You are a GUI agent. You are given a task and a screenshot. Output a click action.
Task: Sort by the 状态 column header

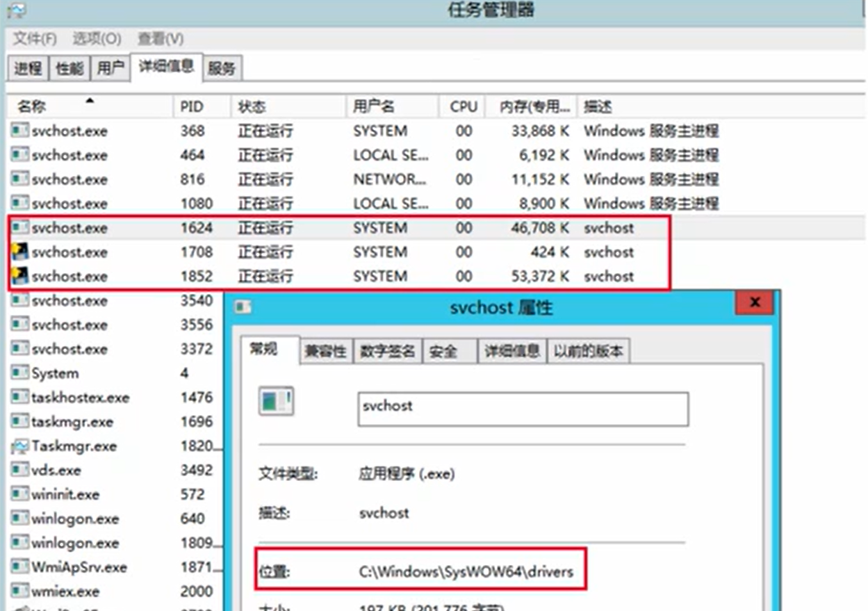[x=288, y=106]
